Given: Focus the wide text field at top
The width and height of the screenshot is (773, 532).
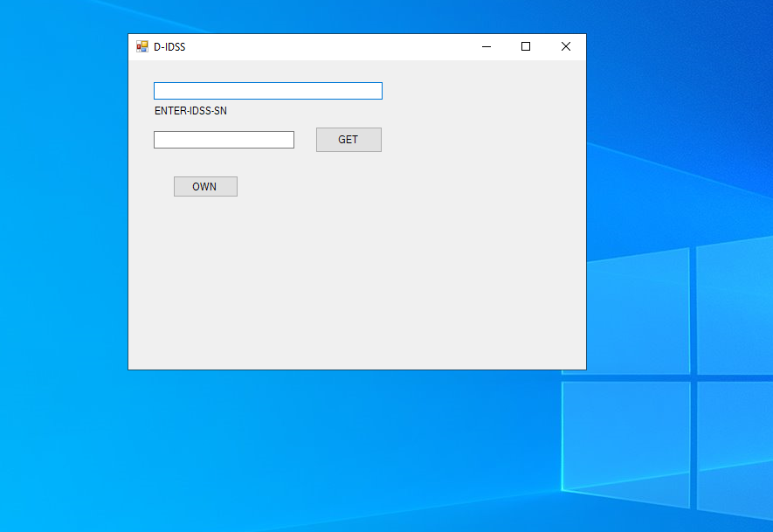Looking at the screenshot, I should 267,91.
